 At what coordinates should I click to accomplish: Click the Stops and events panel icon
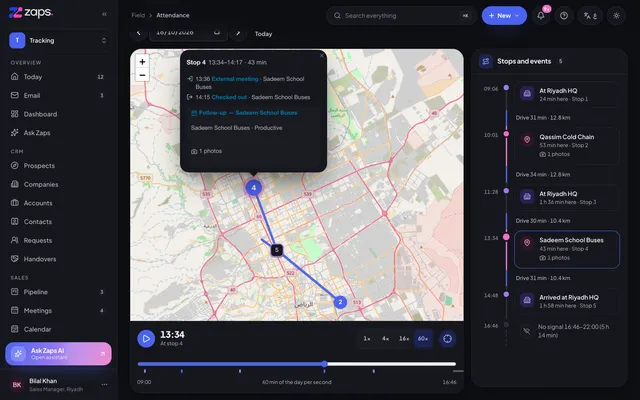pyautogui.click(x=486, y=61)
